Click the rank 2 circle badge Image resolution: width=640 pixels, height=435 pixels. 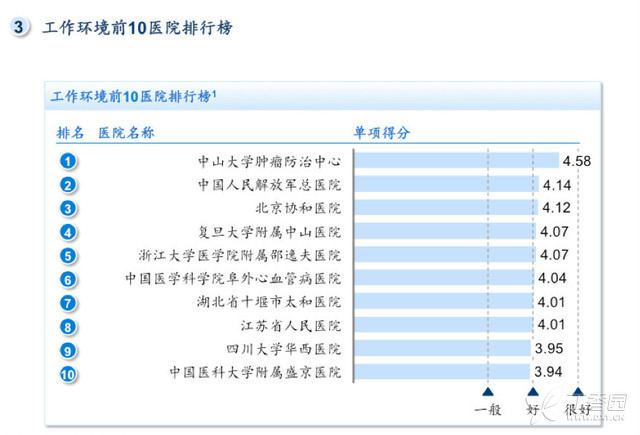tap(68, 185)
